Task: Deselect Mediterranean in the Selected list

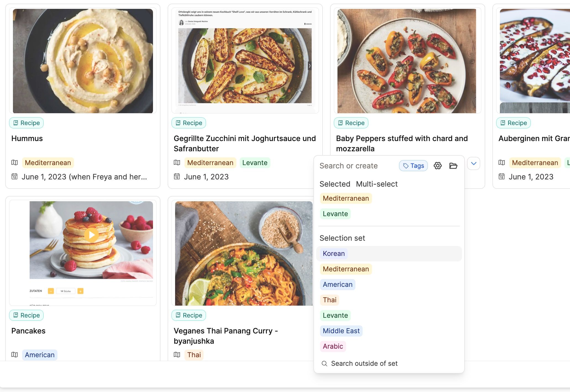Action: (x=346, y=198)
